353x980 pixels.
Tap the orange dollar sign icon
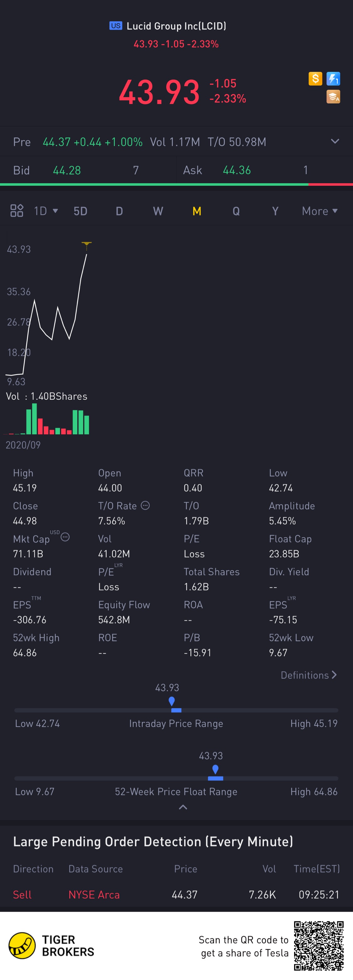tap(315, 79)
